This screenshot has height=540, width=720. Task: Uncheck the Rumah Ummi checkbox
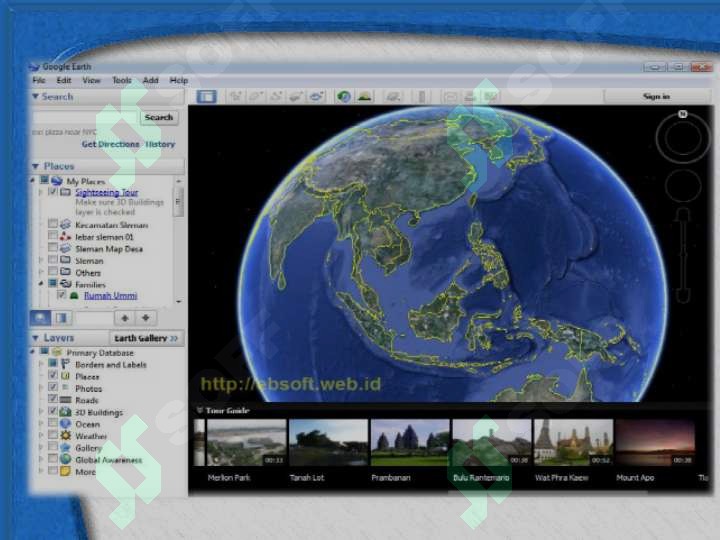point(61,295)
